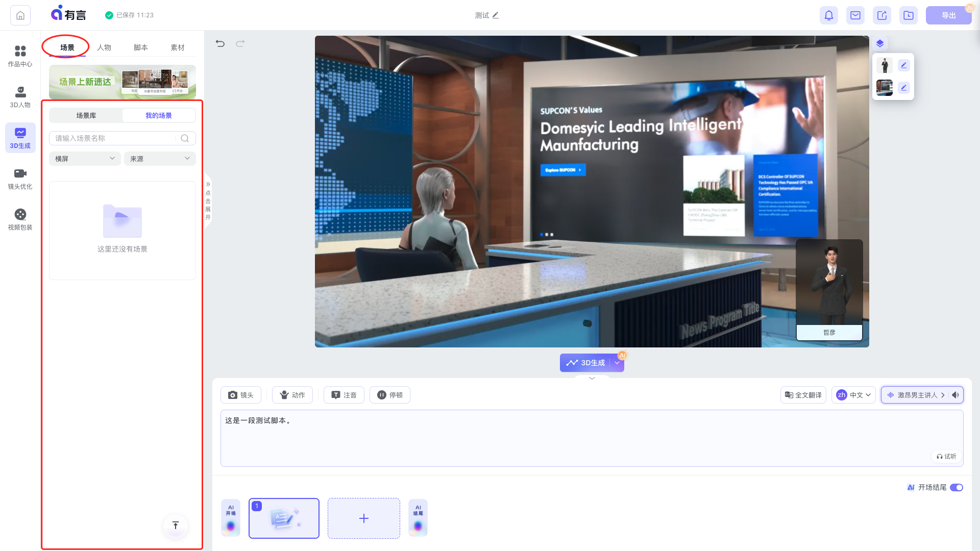Expand the 3D生成 button dropdown arrow
This screenshot has width=980, height=551.
point(617,363)
